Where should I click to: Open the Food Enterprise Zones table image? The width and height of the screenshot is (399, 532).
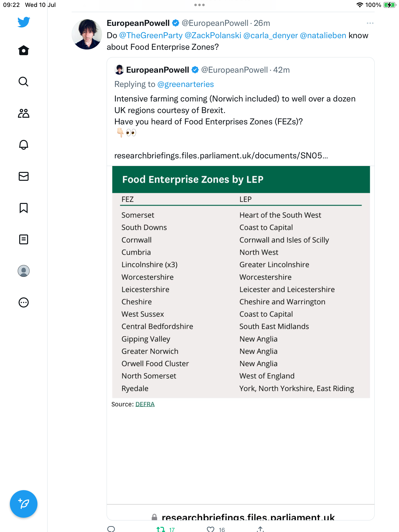[x=241, y=282]
